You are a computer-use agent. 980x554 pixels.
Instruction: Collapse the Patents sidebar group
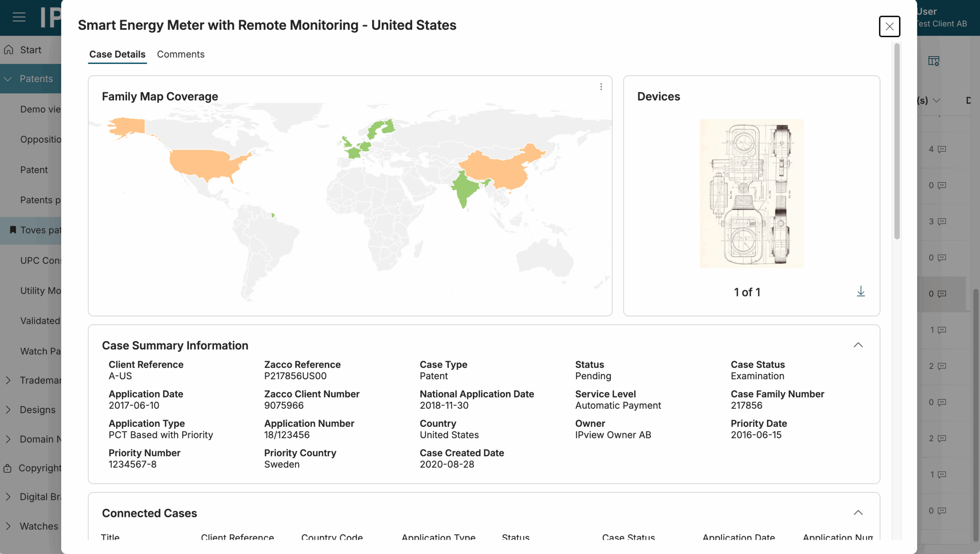[8, 79]
